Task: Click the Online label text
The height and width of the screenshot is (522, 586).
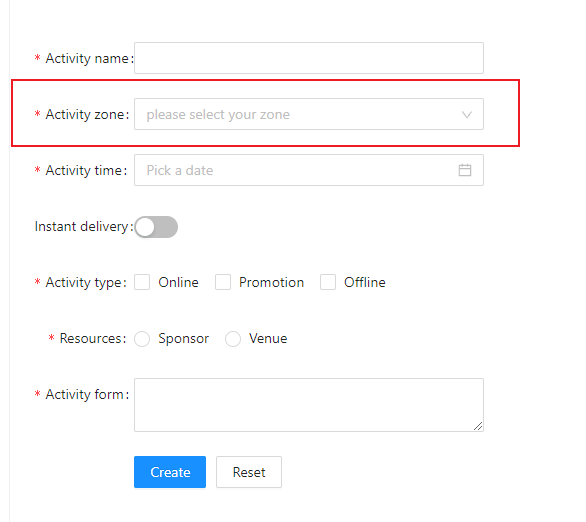Action: (178, 282)
